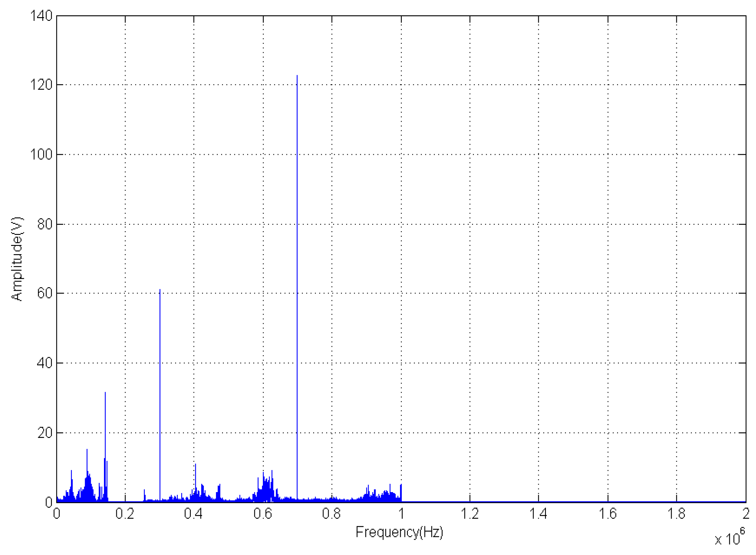
Task: Click the 100 y-axis tick label
Action: coord(41,155)
